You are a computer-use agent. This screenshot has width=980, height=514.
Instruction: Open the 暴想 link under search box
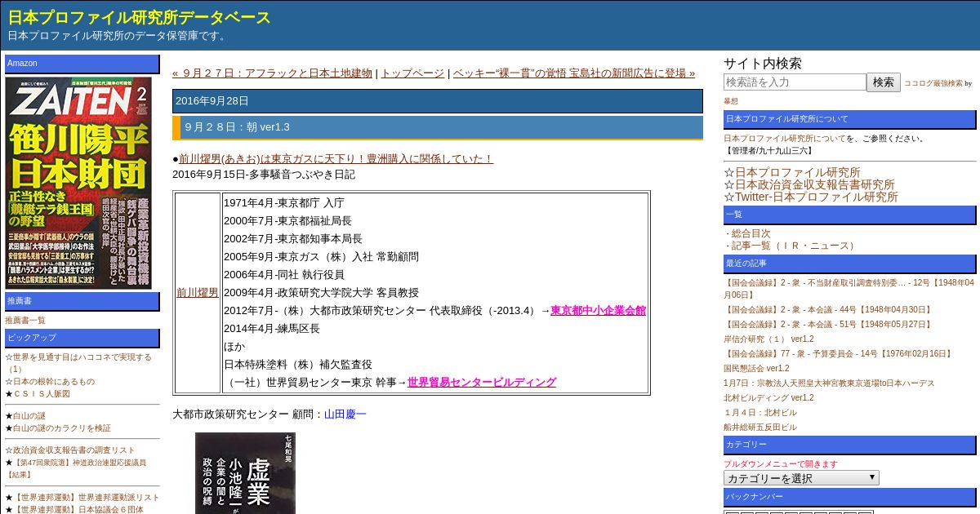731,101
